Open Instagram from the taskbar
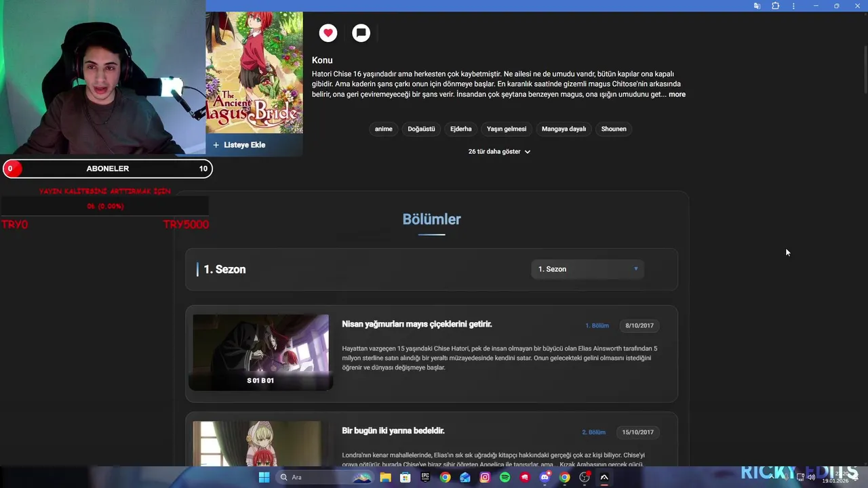 click(x=485, y=477)
